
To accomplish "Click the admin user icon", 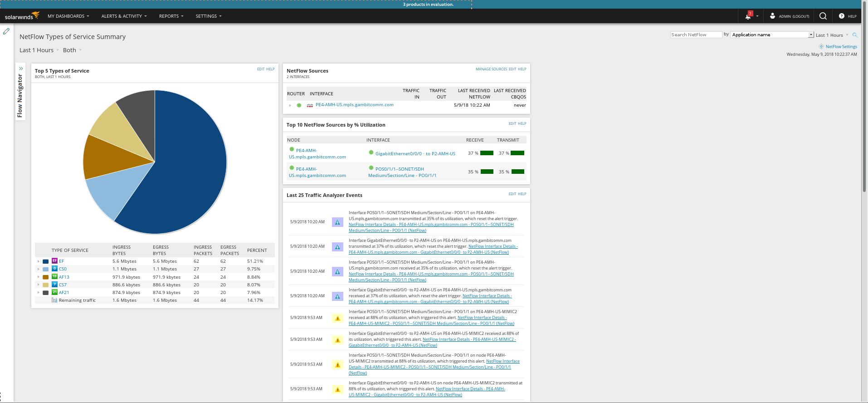I will (772, 16).
